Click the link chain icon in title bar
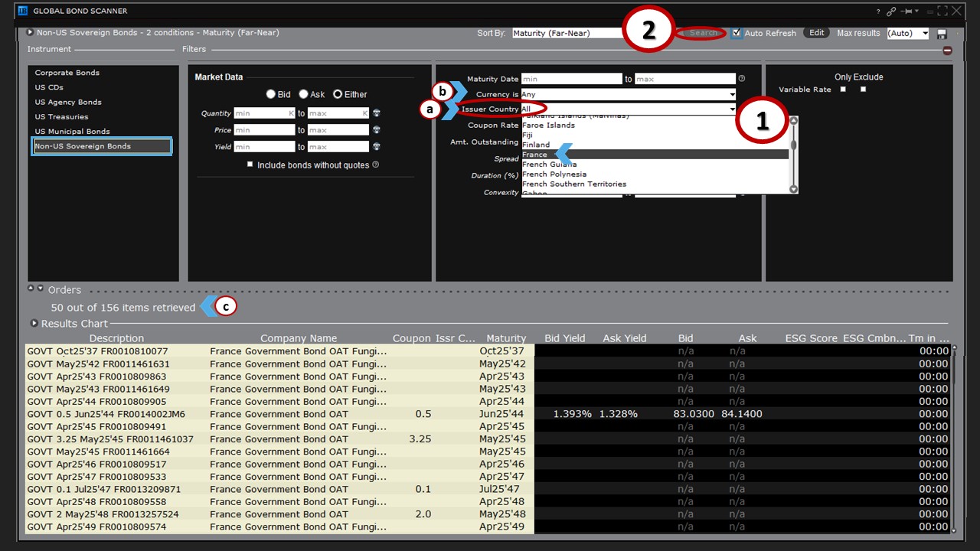Screen dimensions: 980x551 [891, 11]
